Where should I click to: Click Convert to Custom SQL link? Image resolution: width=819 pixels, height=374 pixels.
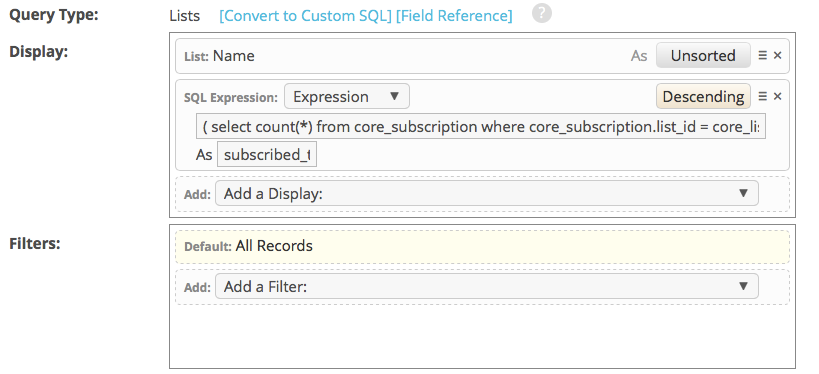pyautogui.click(x=306, y=16)
